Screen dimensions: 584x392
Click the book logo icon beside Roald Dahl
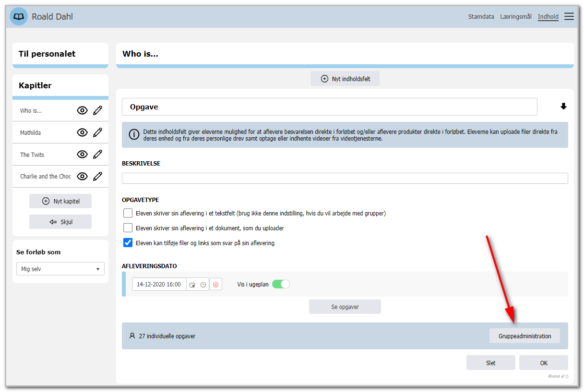point(19,16)
